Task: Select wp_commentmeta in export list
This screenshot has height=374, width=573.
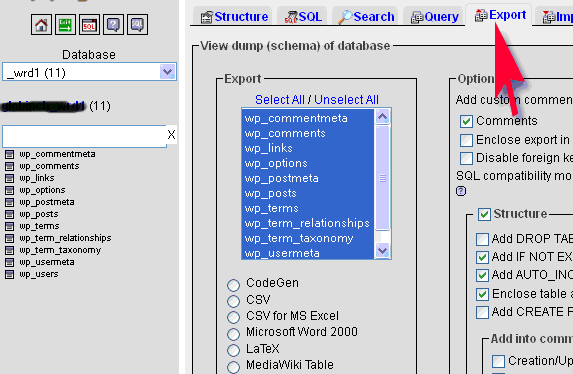Action: pos(308,118)
